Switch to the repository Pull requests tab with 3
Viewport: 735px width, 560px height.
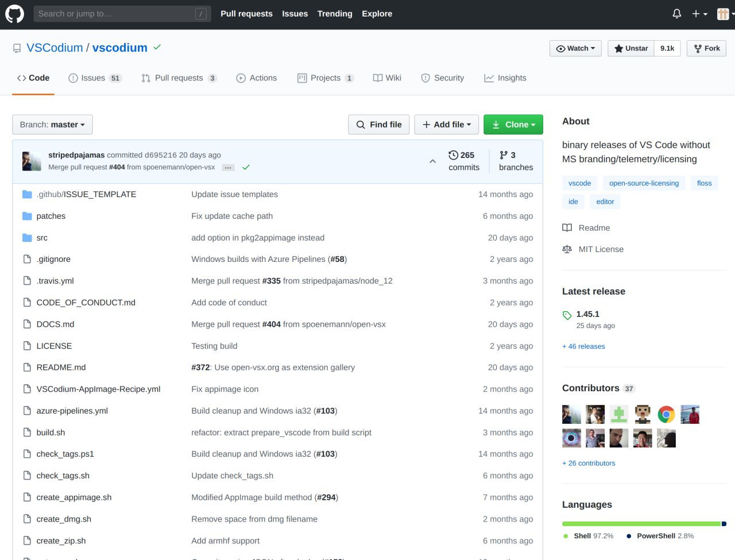point(179,78)
